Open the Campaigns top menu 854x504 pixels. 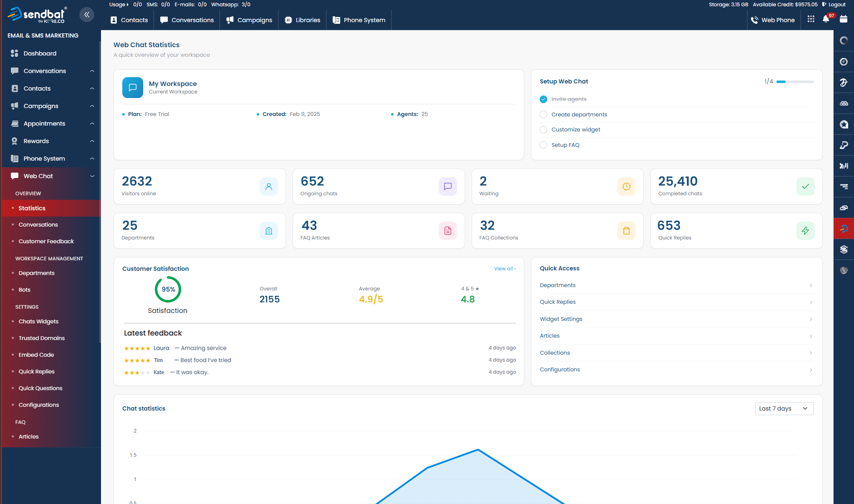[x=249, y=20]
